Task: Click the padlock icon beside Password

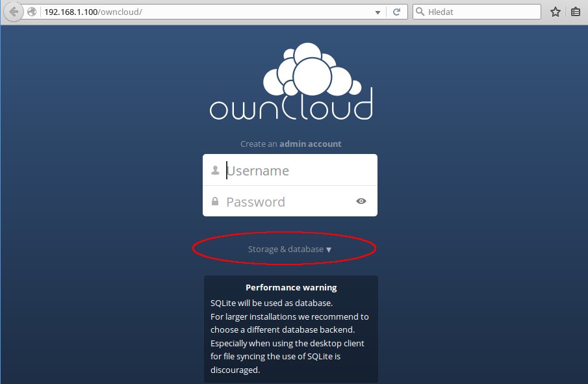Action: (215, 201)
